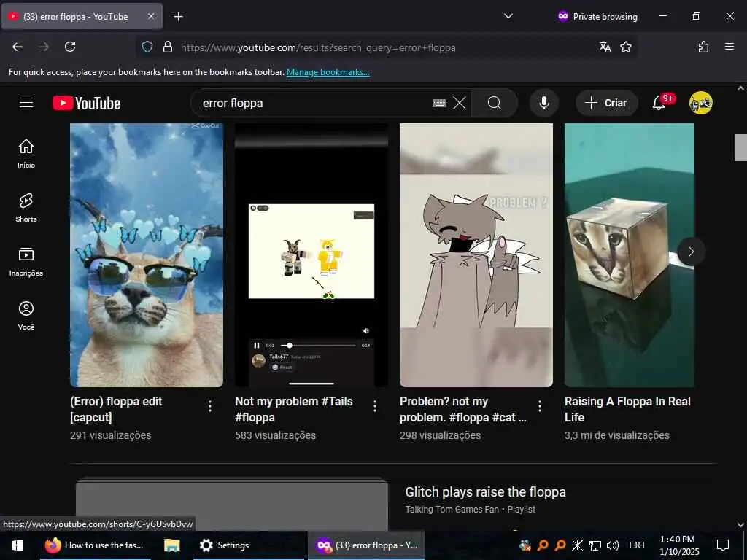Go to Início in the sidebar

(x=26, y=153)
